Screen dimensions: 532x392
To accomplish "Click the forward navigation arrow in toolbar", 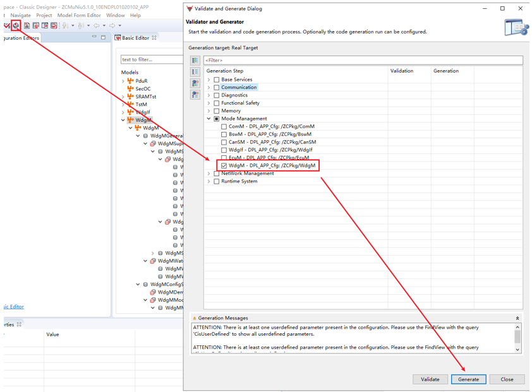I will coord(112,25).
